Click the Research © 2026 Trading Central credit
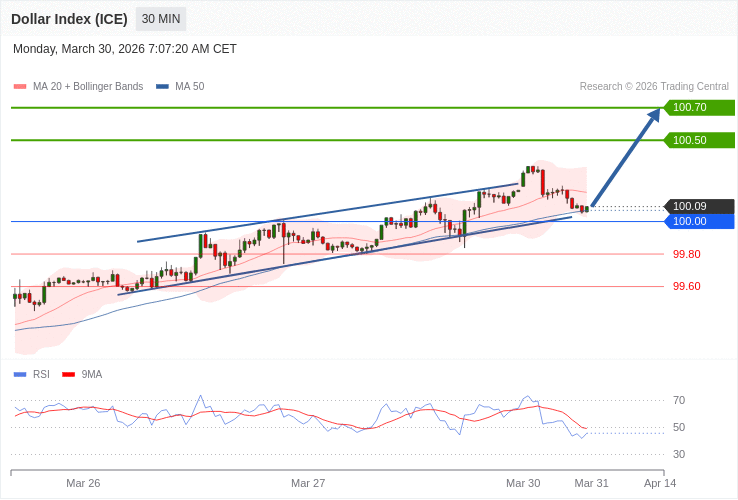The image size is (738, 500). pyautogui.click(x=654, y=87)
